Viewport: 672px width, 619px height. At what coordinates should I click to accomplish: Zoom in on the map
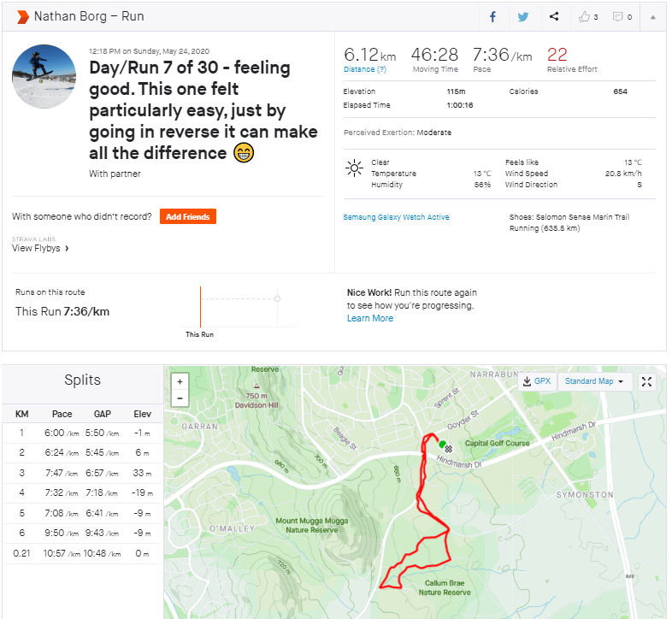pos(180,382)
